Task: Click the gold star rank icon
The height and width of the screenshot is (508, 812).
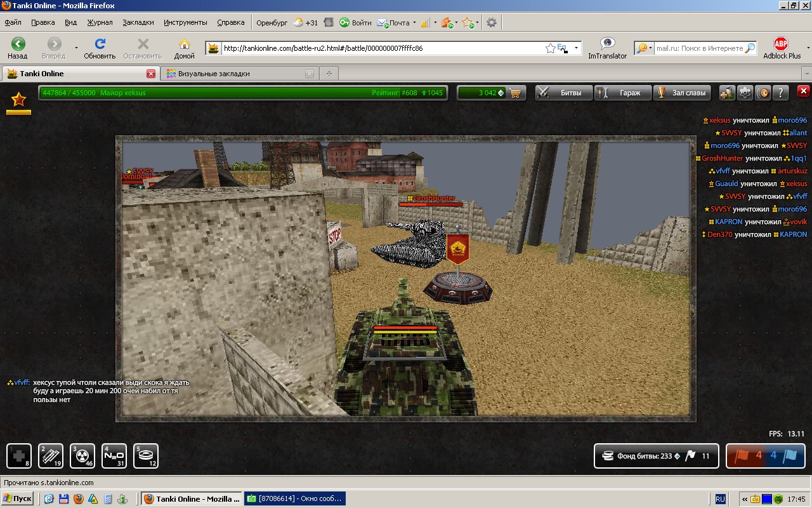Action: click(x=18, y=101)
